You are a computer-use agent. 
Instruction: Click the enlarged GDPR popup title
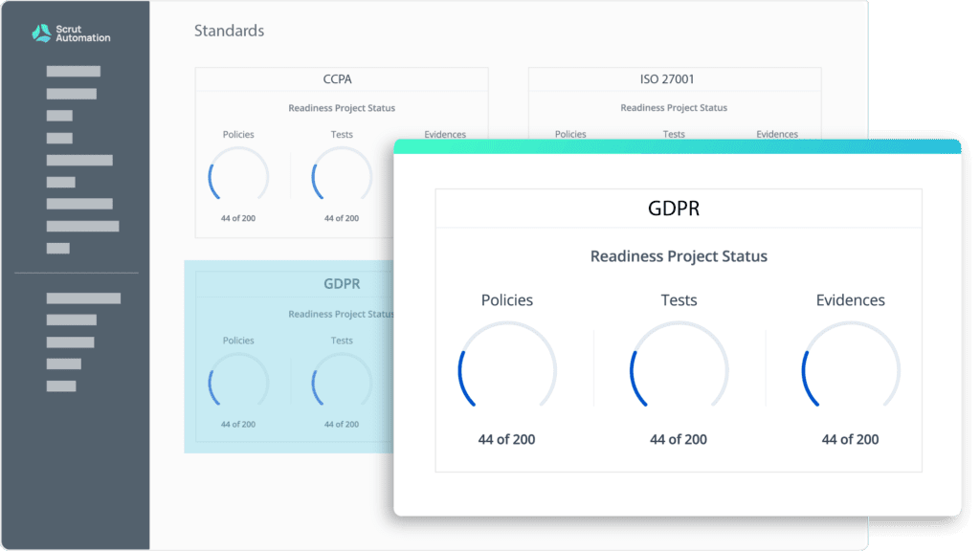pos(674,208)
